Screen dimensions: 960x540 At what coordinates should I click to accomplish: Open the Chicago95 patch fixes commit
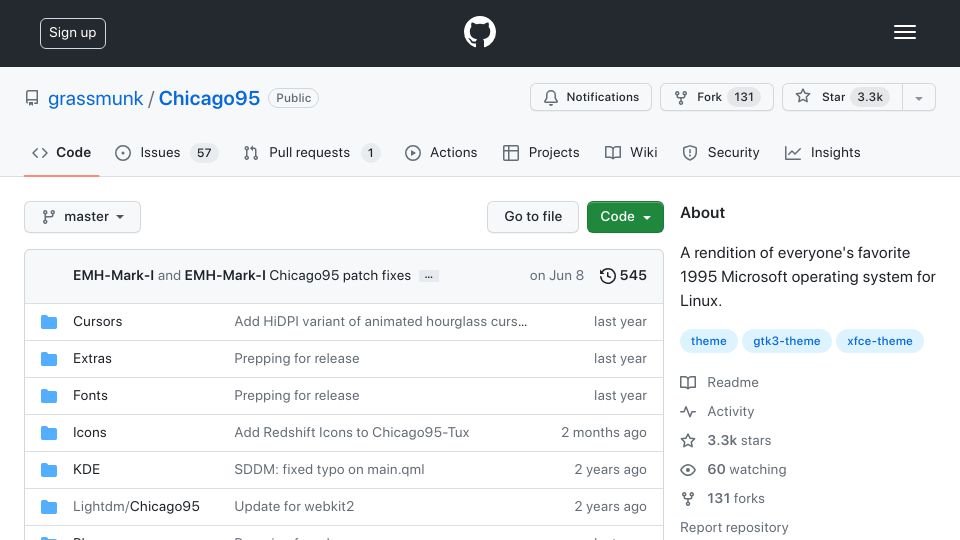(340, 276)
